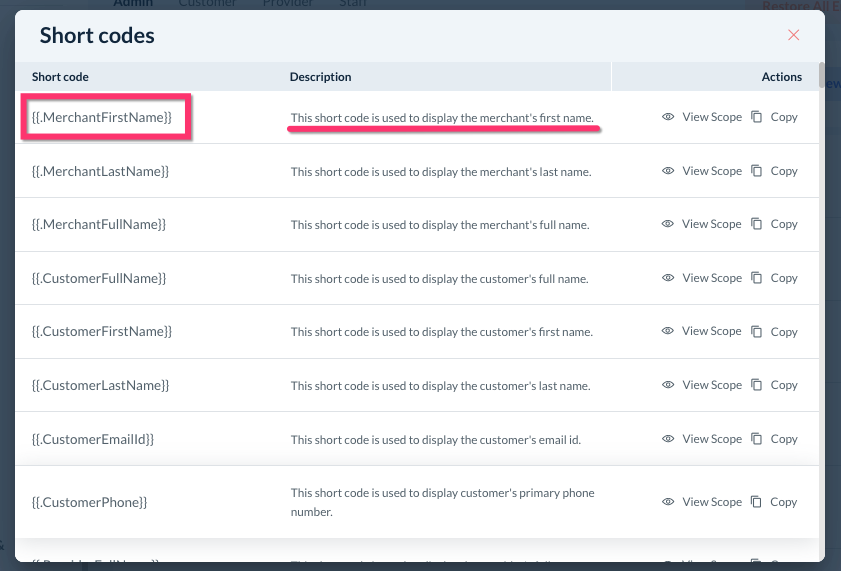Click the eye icon for CustomerLastName row
Screen dimensions: 841x571
[x=668, y=385]
